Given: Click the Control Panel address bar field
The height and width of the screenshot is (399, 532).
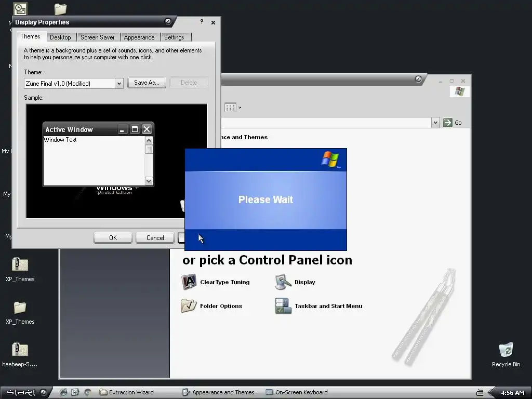Looking at the screenshot, I should [326, 123].
